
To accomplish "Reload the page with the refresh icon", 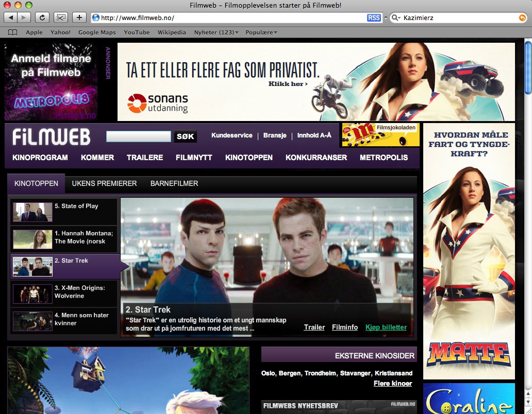I will (x=42, y=18).
